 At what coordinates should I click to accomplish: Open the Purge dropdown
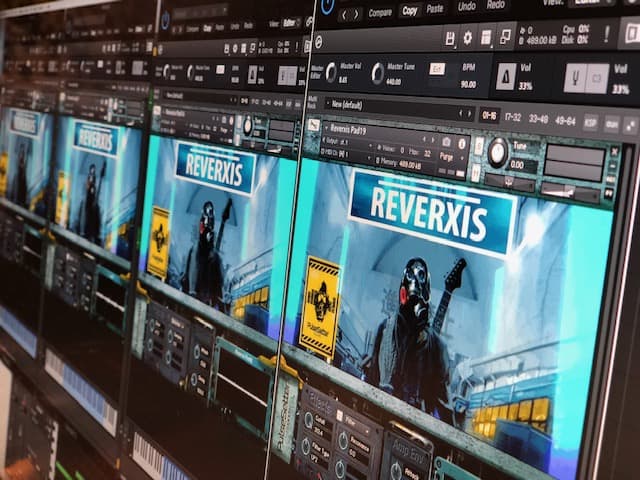tap(451, 157)
